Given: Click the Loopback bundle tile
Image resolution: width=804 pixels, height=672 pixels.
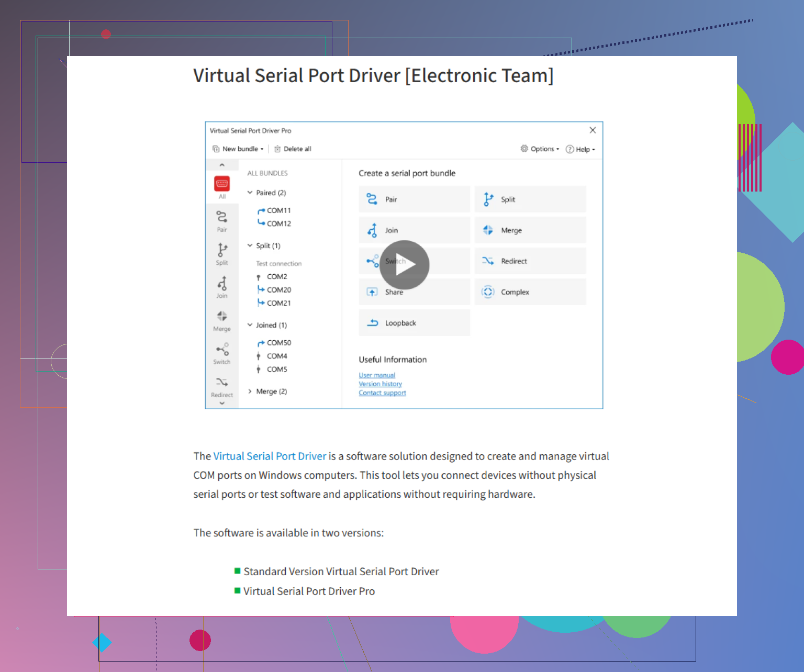Looking at the screenshot, I should (x=414, y=323).
